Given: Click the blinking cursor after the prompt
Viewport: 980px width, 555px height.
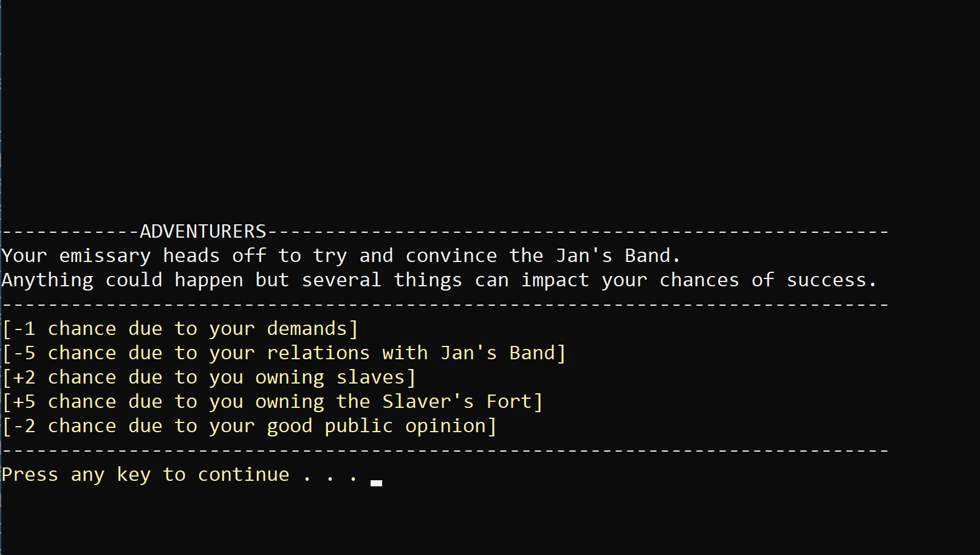Looking at the screenshot, I should tap(376, 483).
